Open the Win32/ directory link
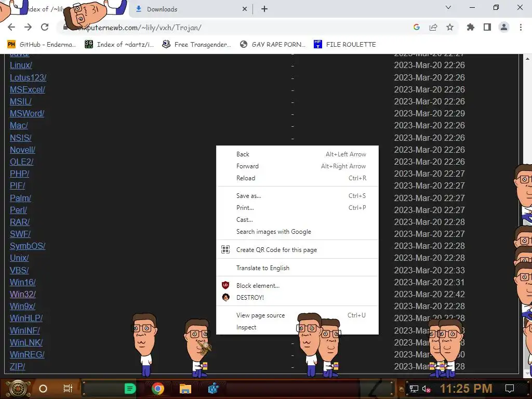 pos(23,294)
